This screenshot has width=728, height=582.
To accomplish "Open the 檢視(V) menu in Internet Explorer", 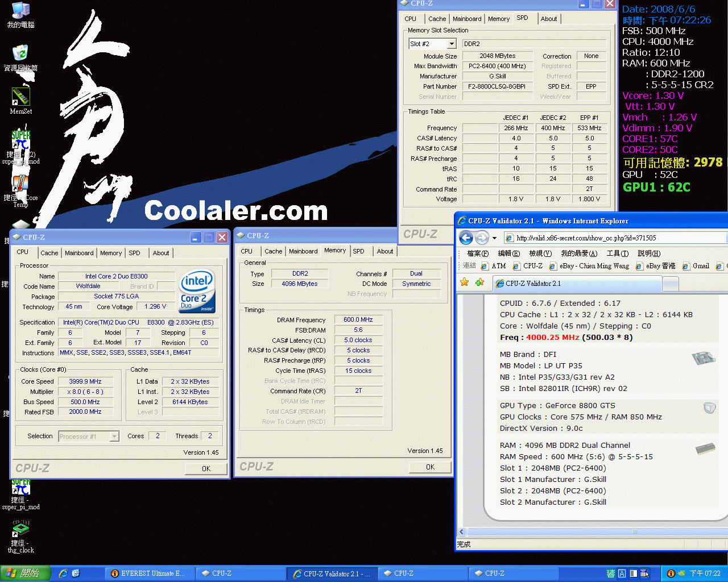I will point(540,253).
